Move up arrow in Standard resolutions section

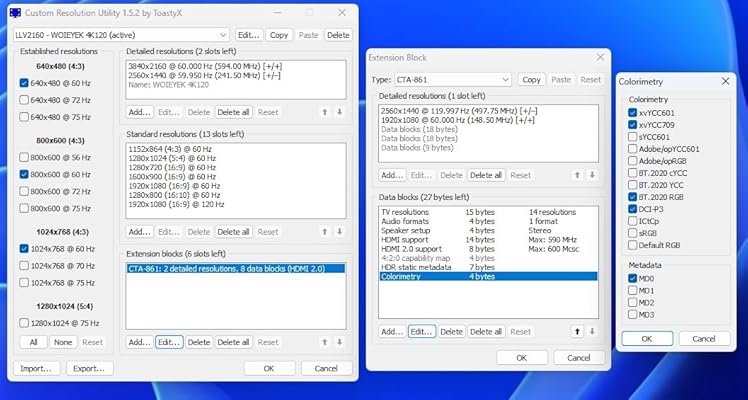[325, 231]
